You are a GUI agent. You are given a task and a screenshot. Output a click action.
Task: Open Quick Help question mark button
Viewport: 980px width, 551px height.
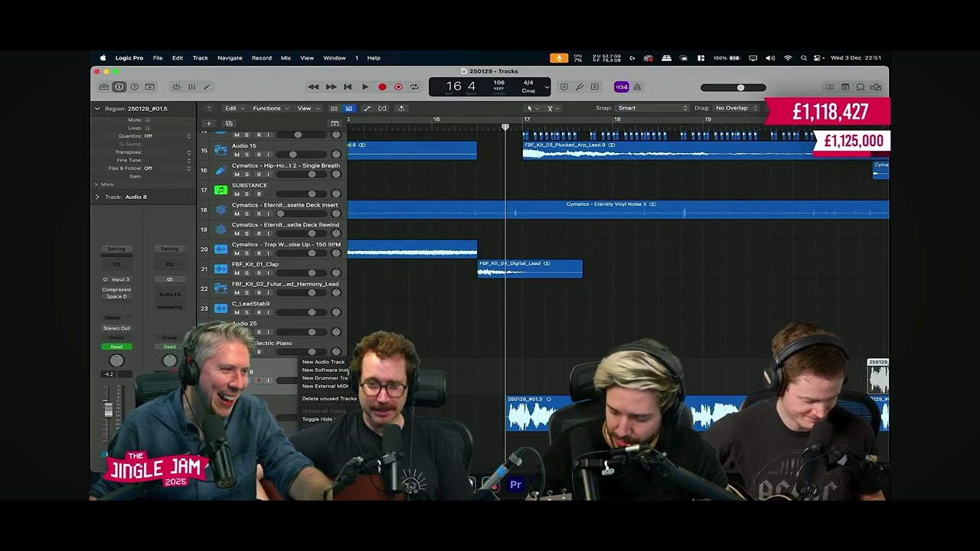(135, 87)
